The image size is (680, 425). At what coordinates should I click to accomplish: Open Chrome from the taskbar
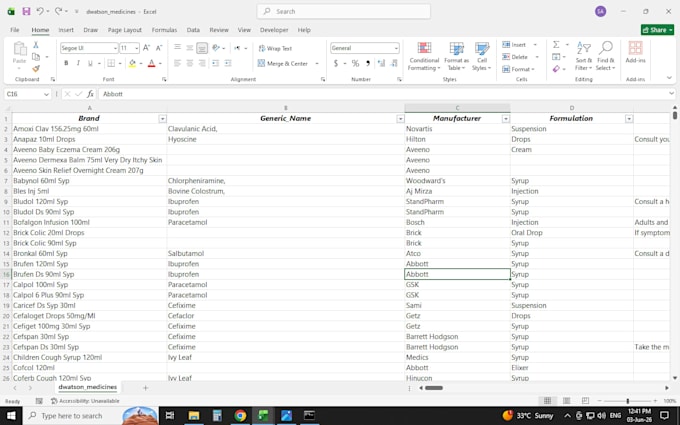[240, 415]
